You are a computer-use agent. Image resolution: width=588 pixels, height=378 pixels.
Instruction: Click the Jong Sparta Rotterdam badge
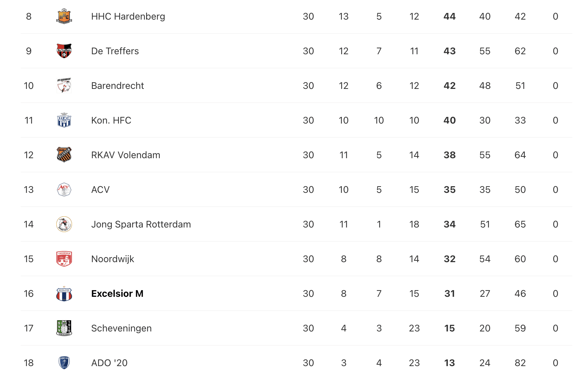(x=64, y=224)
